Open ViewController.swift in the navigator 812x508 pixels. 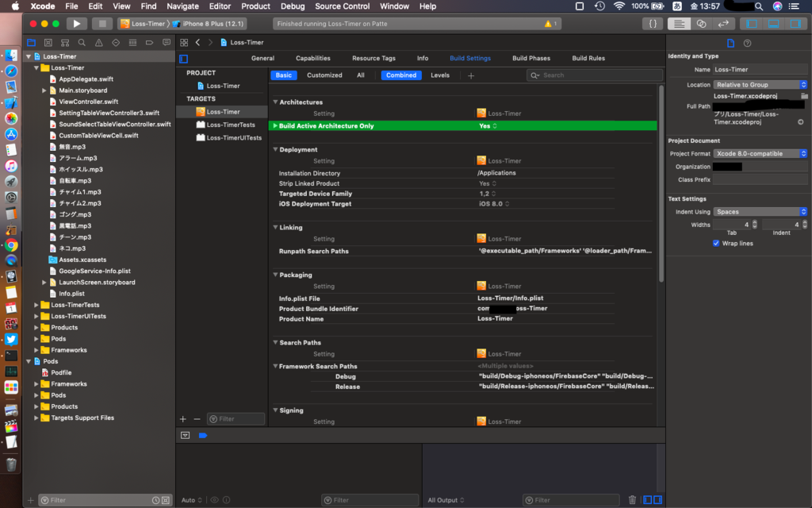point(88,102)
